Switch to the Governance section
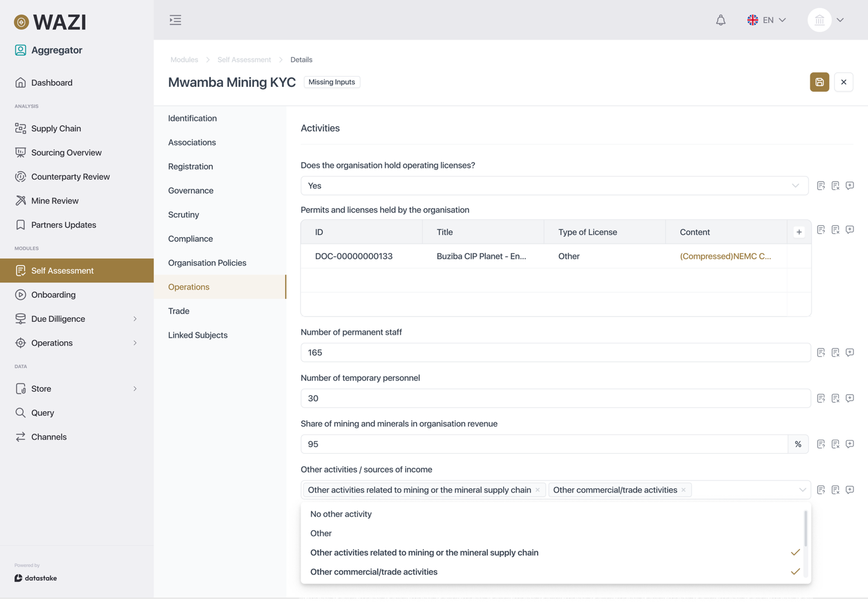 pyautogui.click(x=191, y=190)
